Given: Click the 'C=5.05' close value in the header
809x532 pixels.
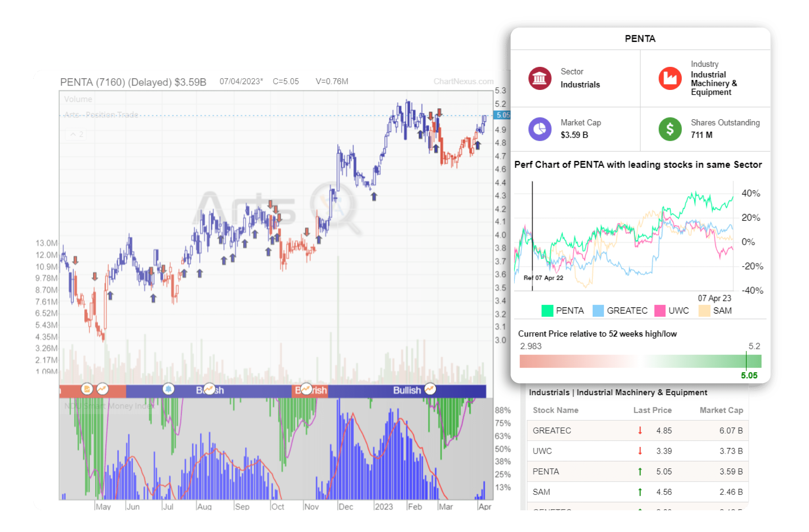Looking at the screenshot, I should coord(286,81).
